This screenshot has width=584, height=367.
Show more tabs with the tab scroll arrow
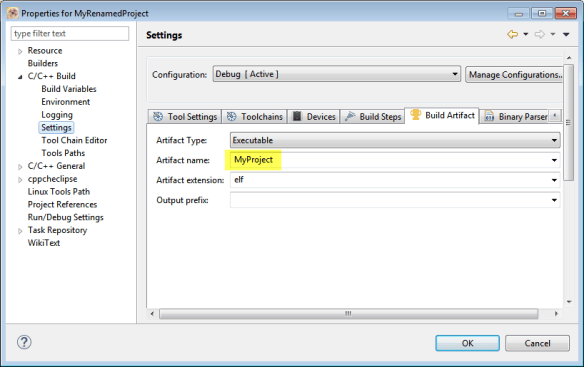point(555,116)
